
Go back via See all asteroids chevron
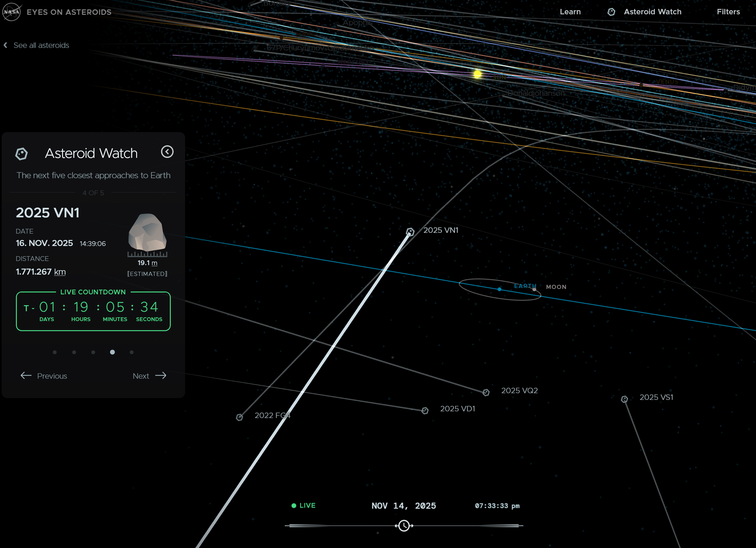pyautogui.click(x=6, y=46)
